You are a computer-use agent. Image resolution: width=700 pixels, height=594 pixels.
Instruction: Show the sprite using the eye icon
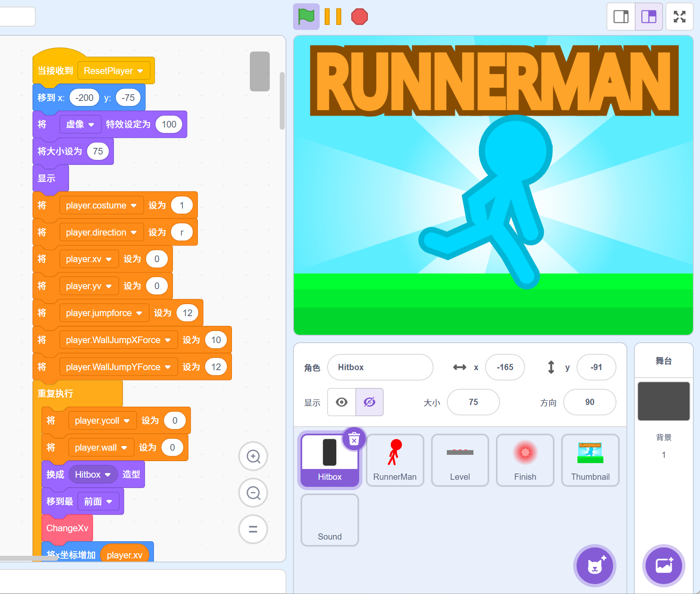click(x=342, y=402)
